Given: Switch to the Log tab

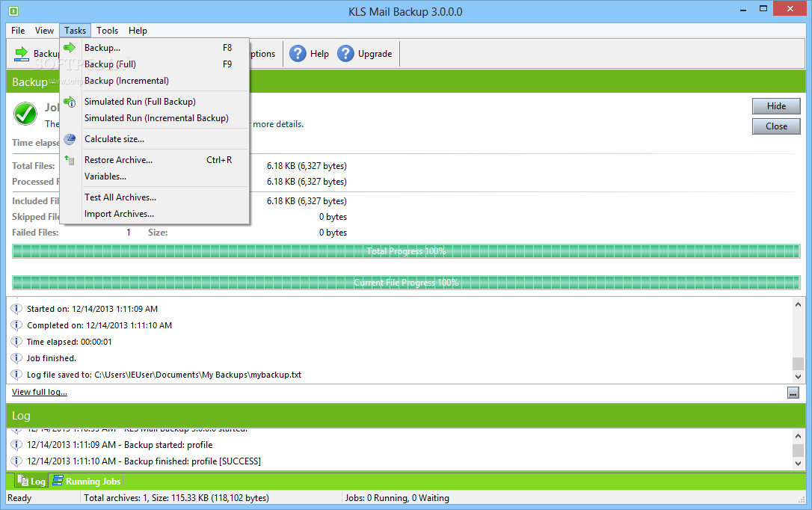Looking at the screenshot, I should click(31, 481).
